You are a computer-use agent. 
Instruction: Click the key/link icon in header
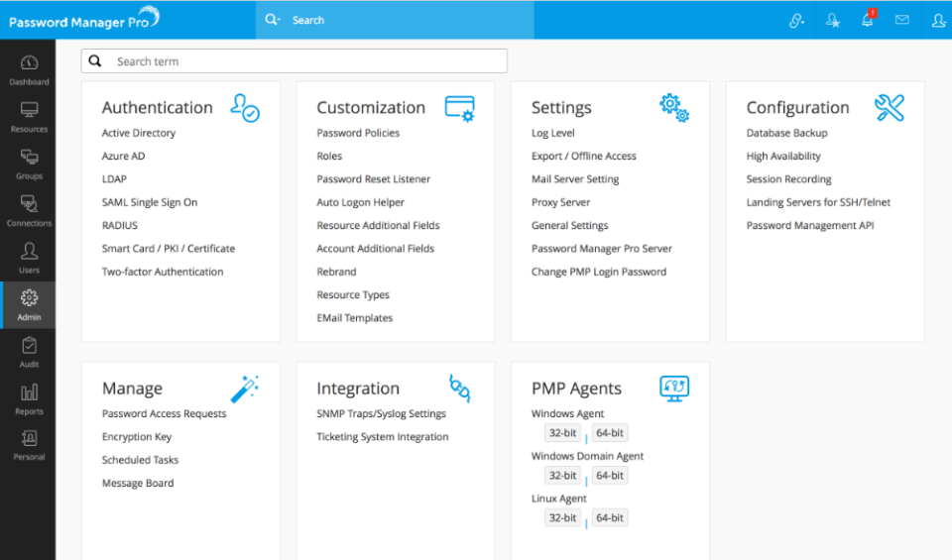796,21
